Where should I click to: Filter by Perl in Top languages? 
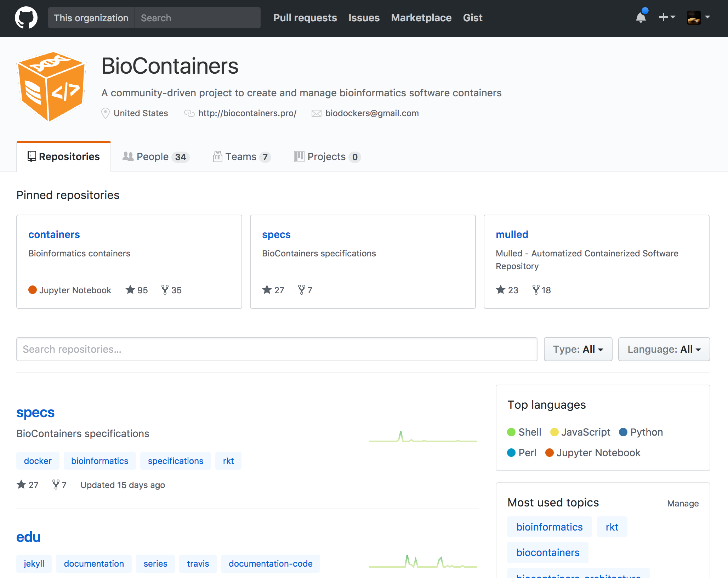coord(522,453)
